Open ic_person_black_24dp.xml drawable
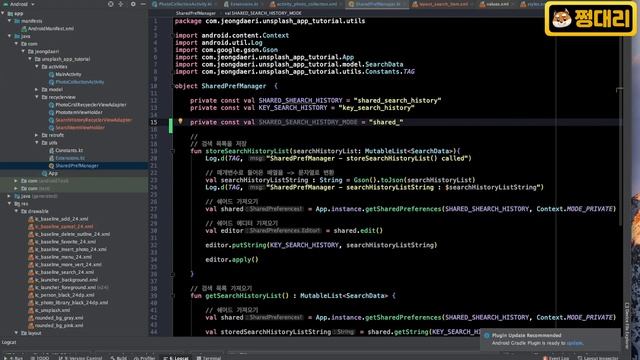The height and width of the screenshot is (360, 640). pyautogui.click(x=61, y=295)
